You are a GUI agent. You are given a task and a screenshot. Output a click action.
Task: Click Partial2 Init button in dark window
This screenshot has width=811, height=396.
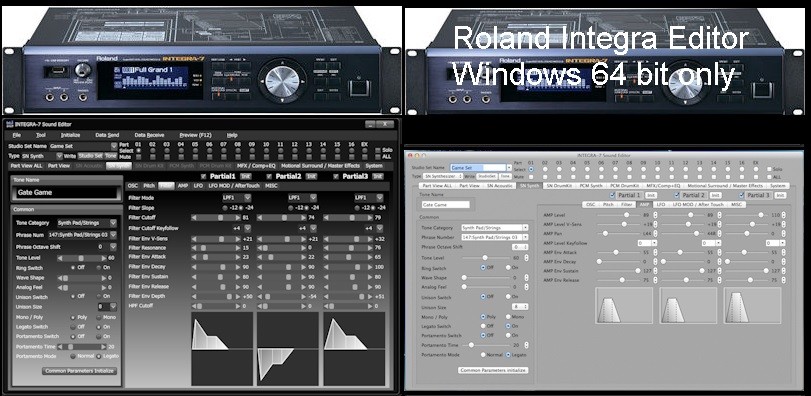[311, 176]
